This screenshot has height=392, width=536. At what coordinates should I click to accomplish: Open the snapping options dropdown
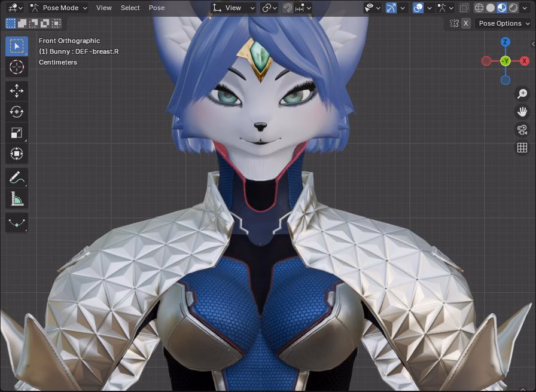(x=303, y=8)
